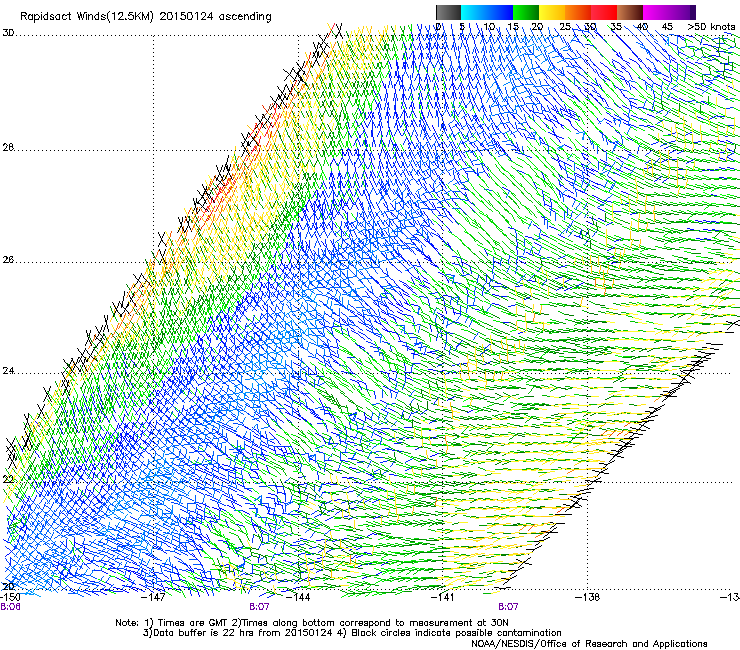Click the latitude label '30'

coord(8,33)
